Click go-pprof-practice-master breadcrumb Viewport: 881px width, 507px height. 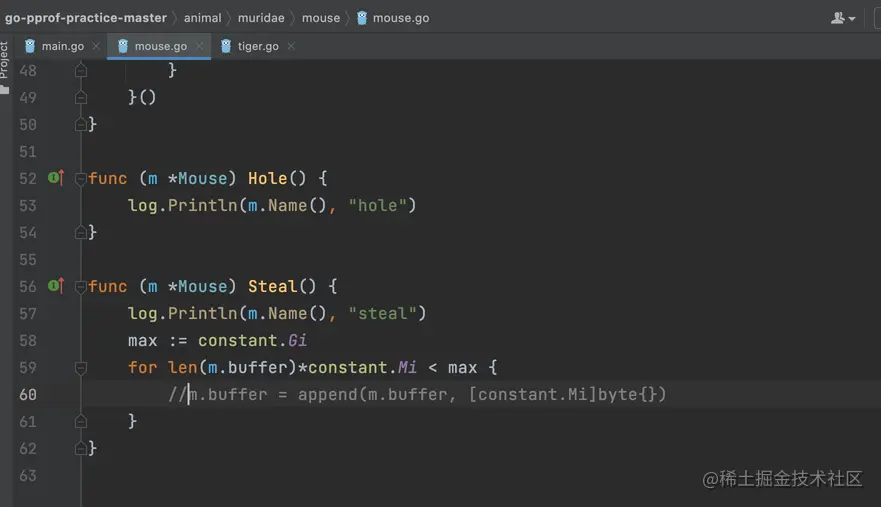[x=86, y=18]
